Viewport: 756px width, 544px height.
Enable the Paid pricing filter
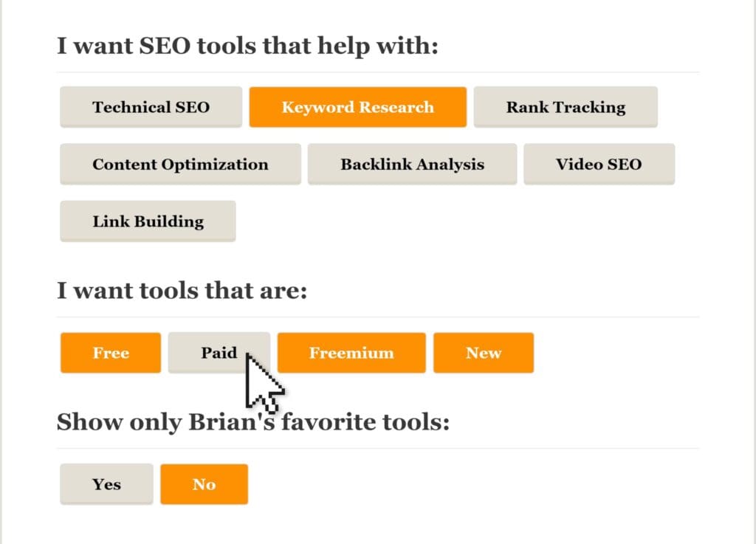(219, 353)
